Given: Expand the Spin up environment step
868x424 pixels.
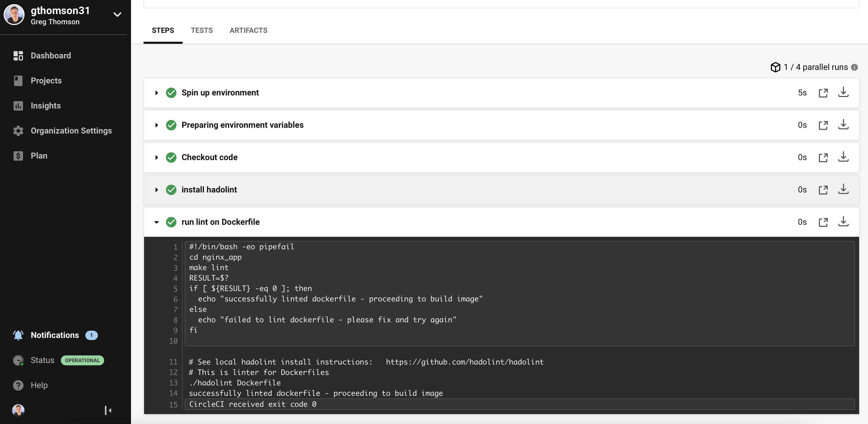Looking at the screenshot, I should (157, 93).
